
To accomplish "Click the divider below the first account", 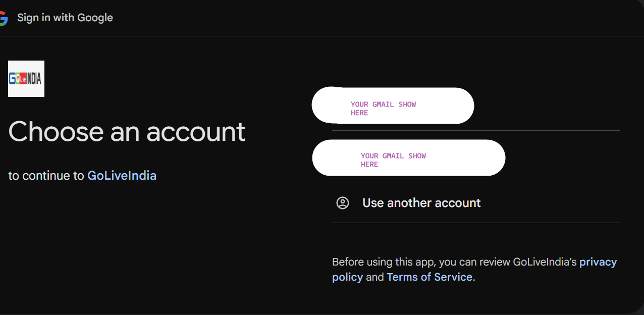I will [475, 131].
